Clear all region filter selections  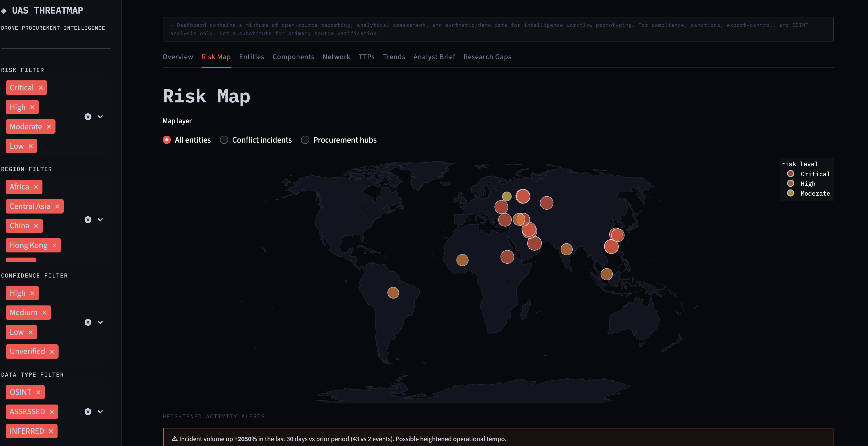[88, 220]
